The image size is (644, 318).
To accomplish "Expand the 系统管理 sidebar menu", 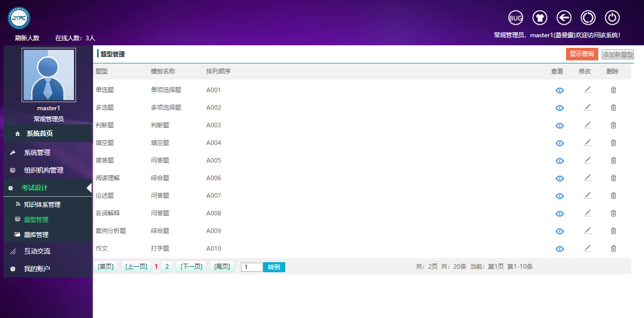I will click(x=37, y=153).
